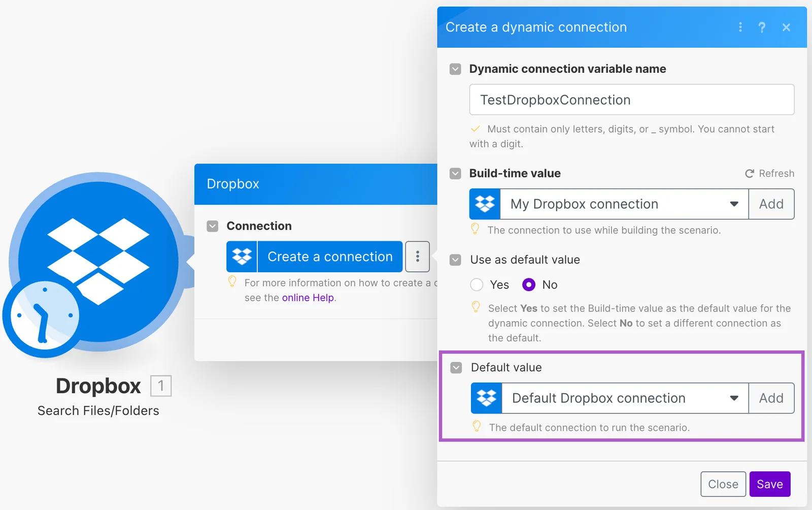
Task: Click the Save button
Action: pyautogui.click(x=770, y=484)
